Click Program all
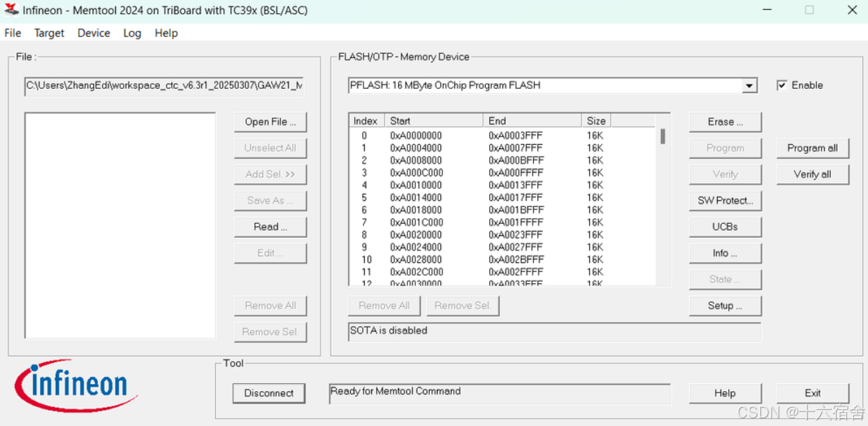The image size is (868, 426). [x=813, y=148]
